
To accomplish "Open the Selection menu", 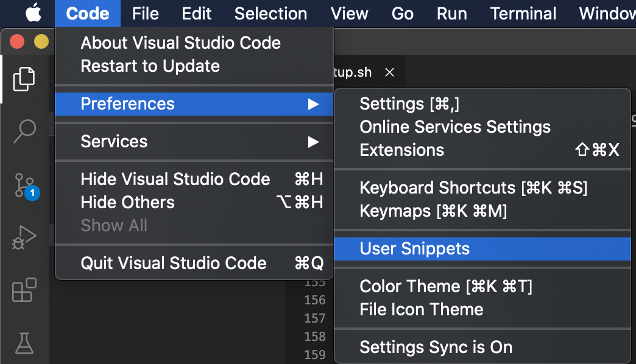I will 270,13.
